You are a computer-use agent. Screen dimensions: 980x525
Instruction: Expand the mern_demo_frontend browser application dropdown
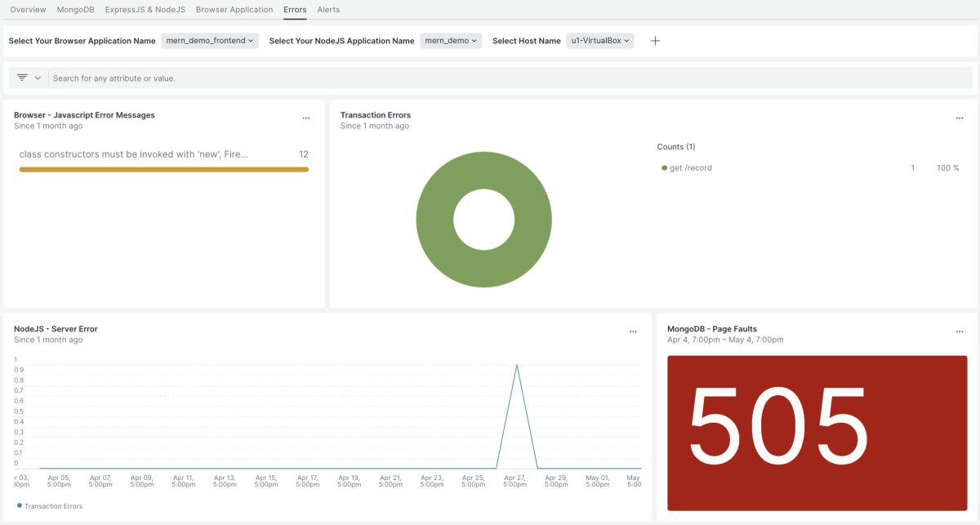[210, 41]
